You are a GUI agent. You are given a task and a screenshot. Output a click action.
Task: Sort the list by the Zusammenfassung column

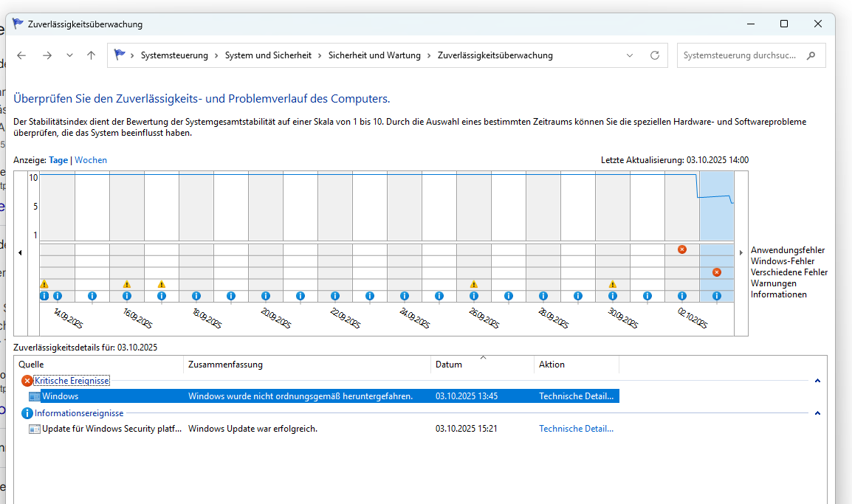(x=308, y=365)
